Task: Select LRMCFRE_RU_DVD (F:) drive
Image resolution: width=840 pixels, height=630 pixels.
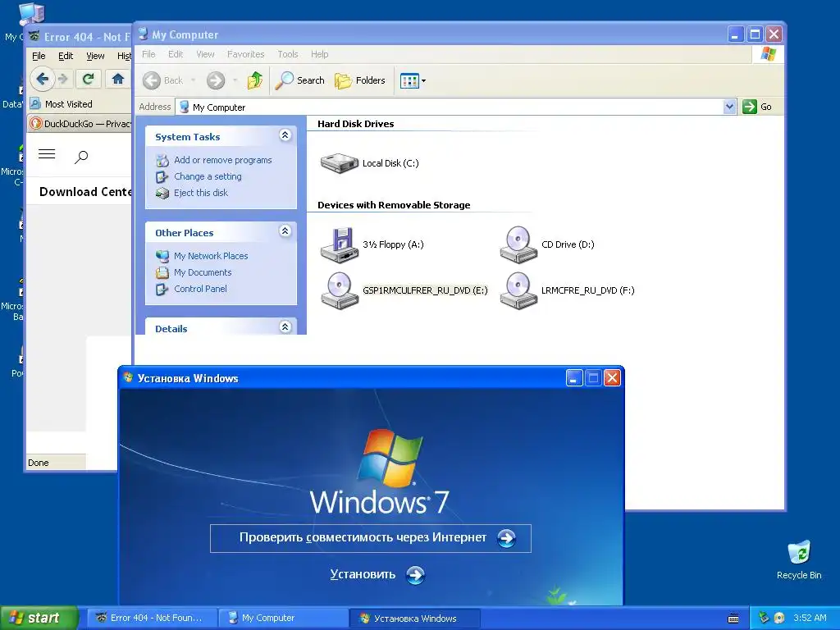Action: [x=567, y=290]
